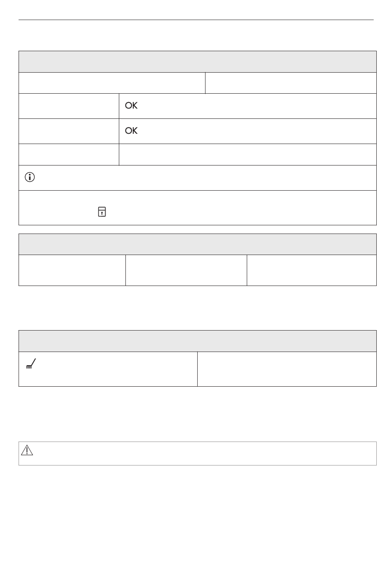This screenshot has width=392, height=567.
Task: Click the narrow empty cell above the info icon row
Action: point(69,155)
